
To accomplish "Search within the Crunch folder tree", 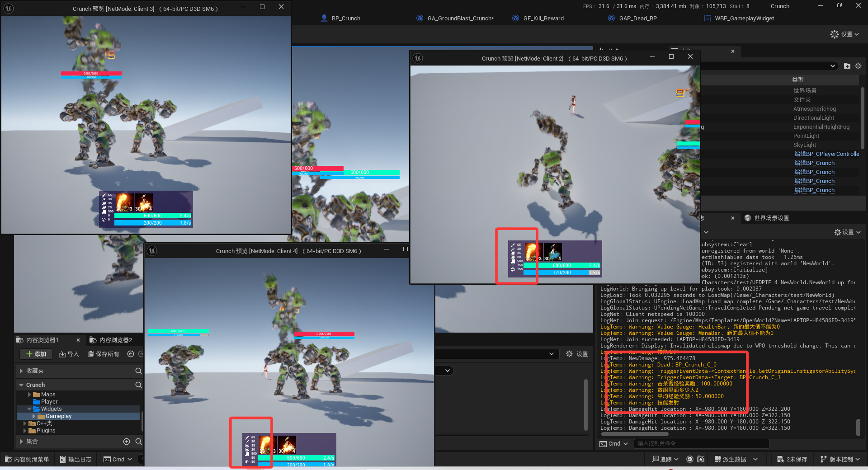I will pyautogui.click(x=138, y=385).
